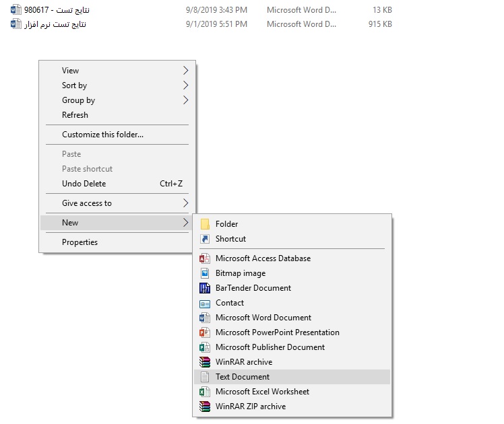Create a new Shortcut
Screen dimensions: 504x424
tap(292, 238)
